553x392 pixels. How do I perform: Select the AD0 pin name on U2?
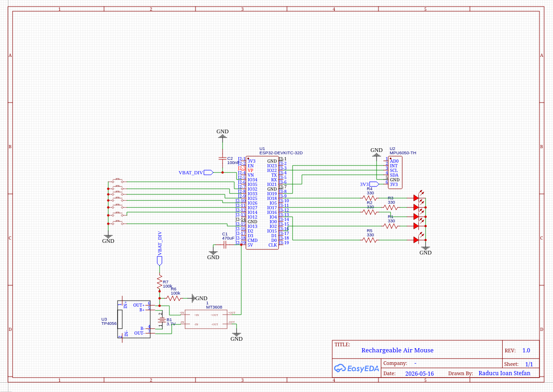coord(394,161)
